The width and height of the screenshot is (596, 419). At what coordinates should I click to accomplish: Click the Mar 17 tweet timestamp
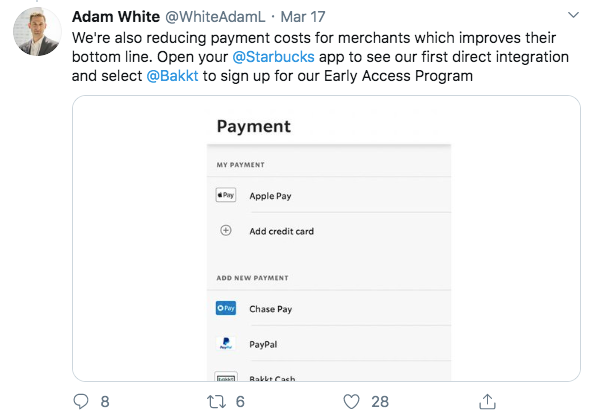coord(303,17)
